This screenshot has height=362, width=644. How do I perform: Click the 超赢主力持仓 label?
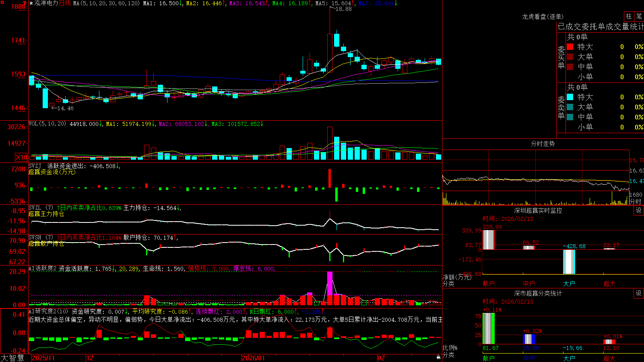tap(46, 214)
